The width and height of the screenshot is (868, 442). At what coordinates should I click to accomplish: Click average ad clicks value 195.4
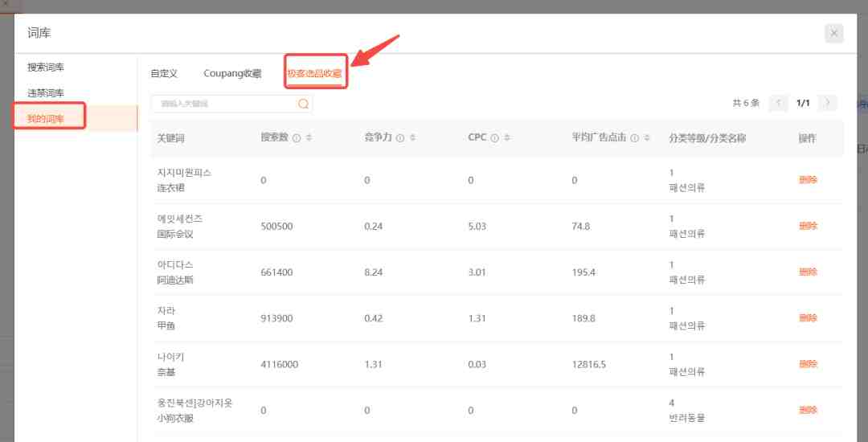[583, 272]
